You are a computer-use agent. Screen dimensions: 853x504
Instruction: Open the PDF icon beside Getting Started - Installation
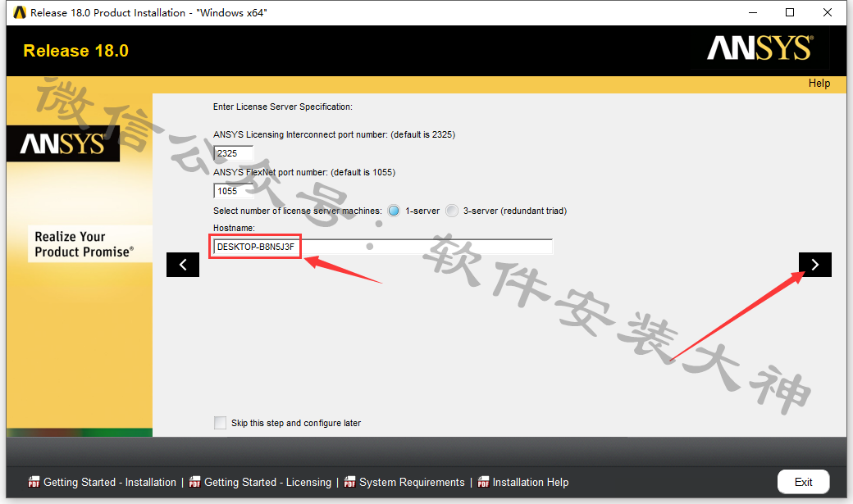click(x=34, y=482)
